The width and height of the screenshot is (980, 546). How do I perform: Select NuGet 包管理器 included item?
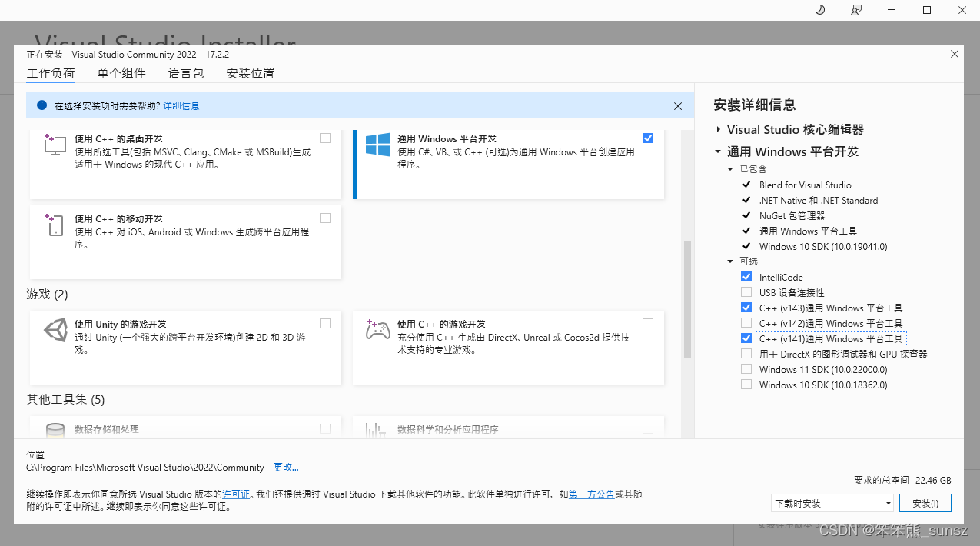coord(792,215)
